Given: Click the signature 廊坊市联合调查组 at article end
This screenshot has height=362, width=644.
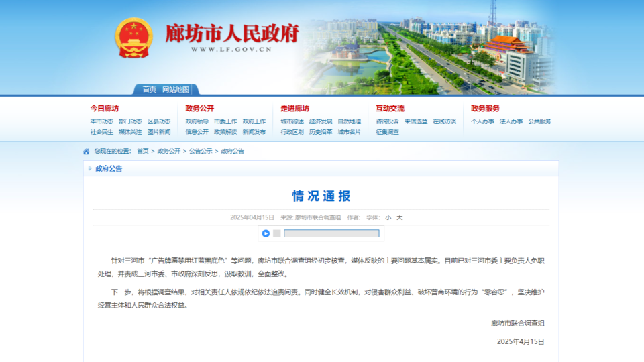Looking at the screenshot, I should tap(517, 323).
